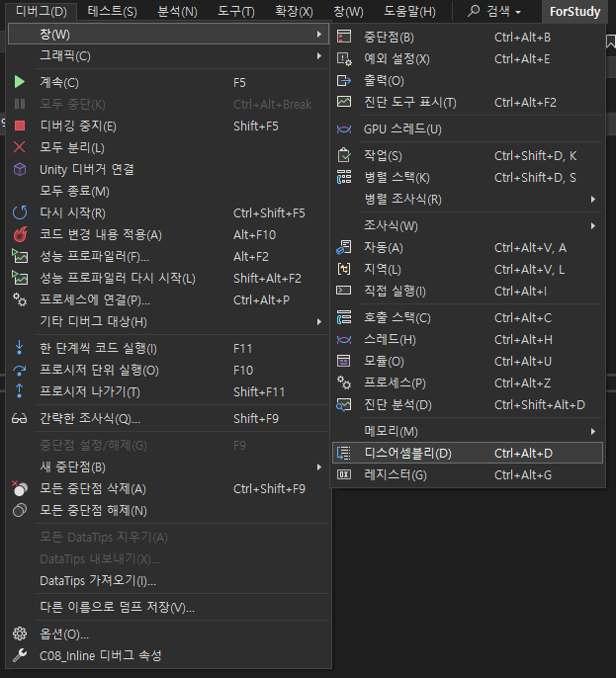Screen dimensions: 616x678
Task: Select 성능 프로파일러 다시 시작(L) entry
Action: tap(169, 278)
